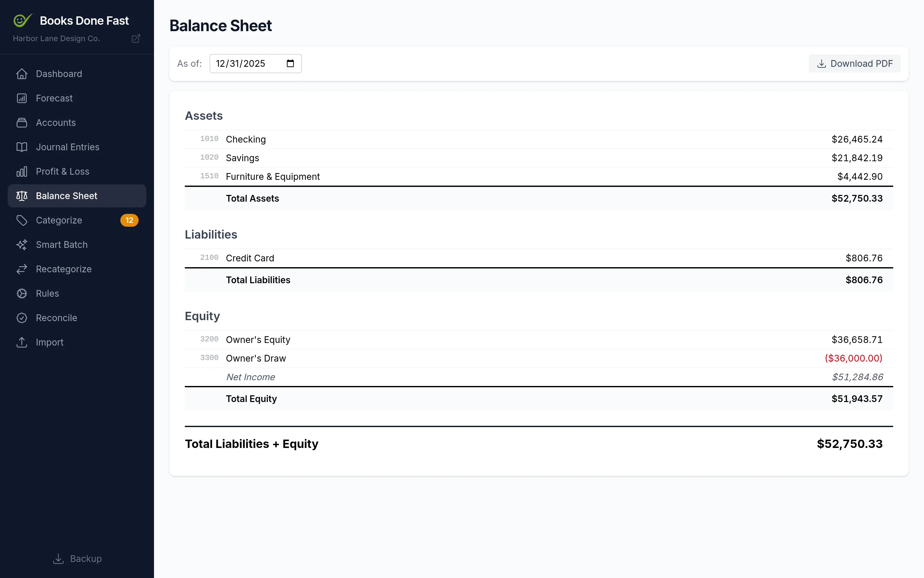924x578 pixels.
Task: Click account code 3300
Action: [x=209, y=358]
